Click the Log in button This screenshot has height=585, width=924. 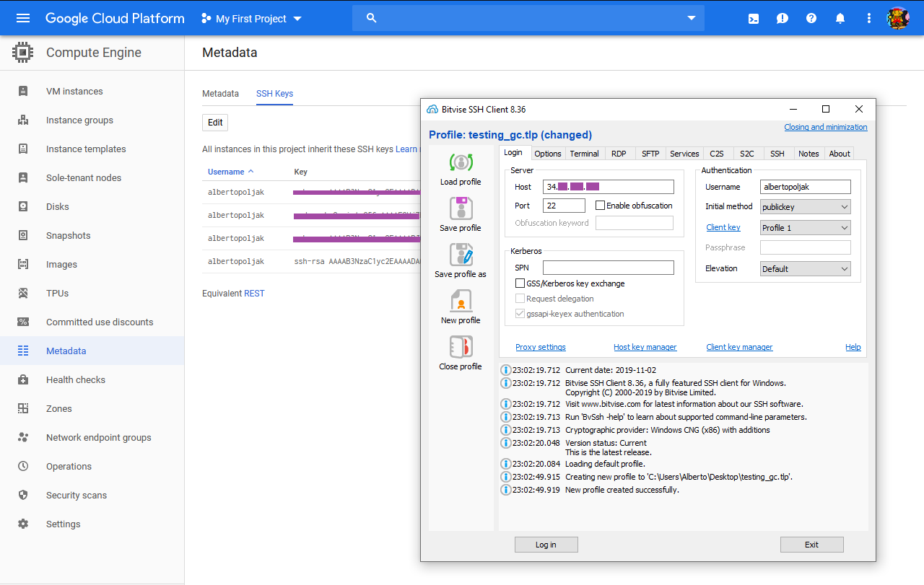(x=546, y=545)
